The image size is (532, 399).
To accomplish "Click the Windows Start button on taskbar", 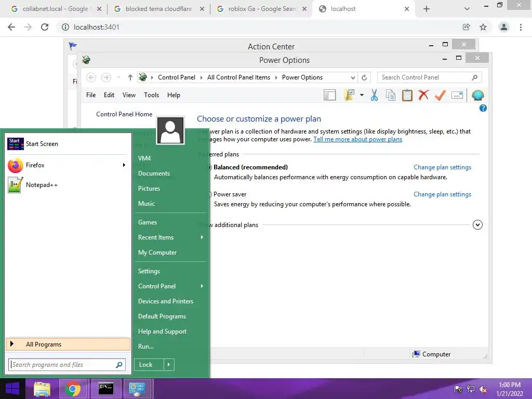I will (12, 389).
